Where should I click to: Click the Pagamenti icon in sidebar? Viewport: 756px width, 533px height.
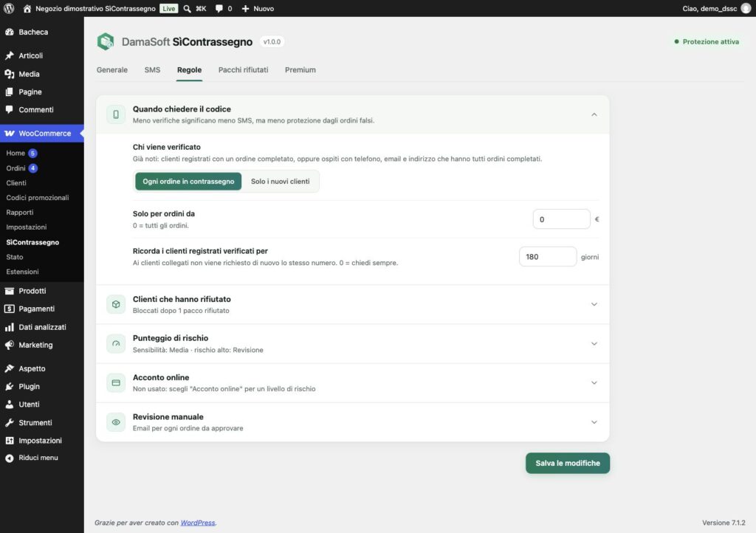[9, 309]
